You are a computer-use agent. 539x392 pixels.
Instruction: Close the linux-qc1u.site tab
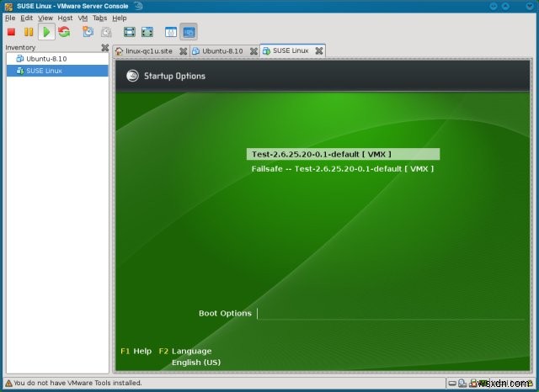[x=184, y=51]
